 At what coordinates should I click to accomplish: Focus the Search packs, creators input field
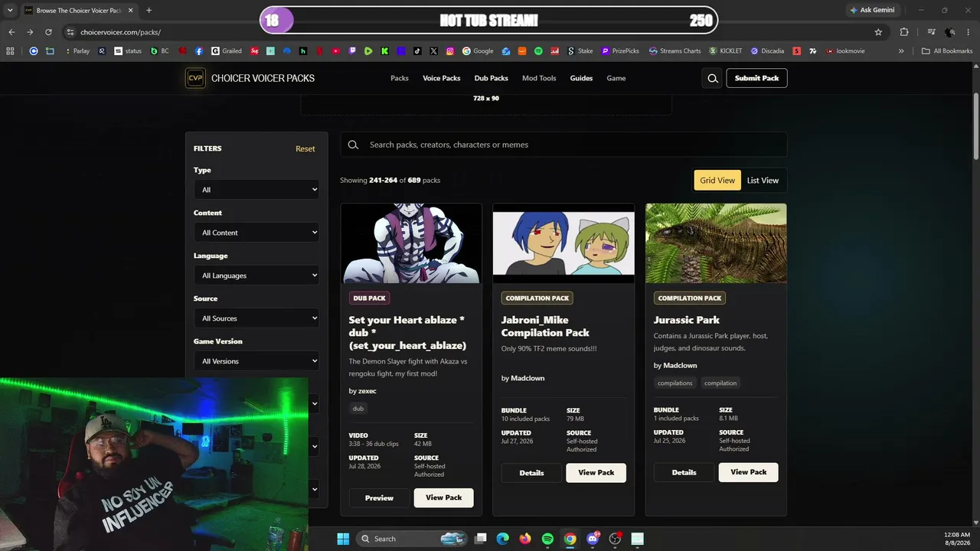point(563,145)
